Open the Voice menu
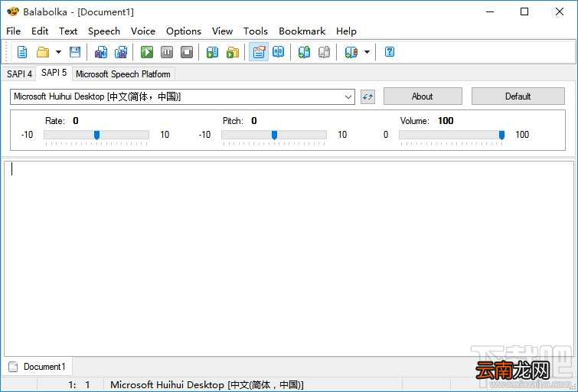Image resolution: width=578 pixels, height=392 pixels. pyautogui.click(x=143, y=31)
